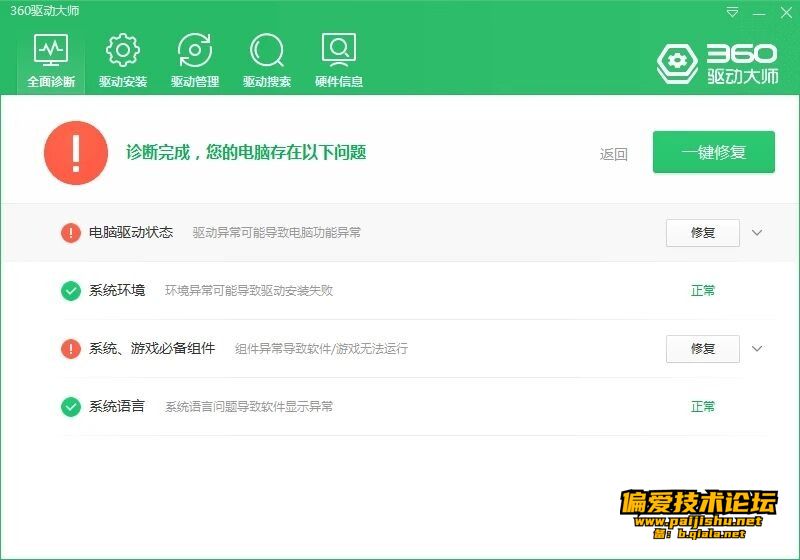This screenshot has height=560, width=800.
Task: Open the 驱动管理 tab
Action: pos(195,60)
